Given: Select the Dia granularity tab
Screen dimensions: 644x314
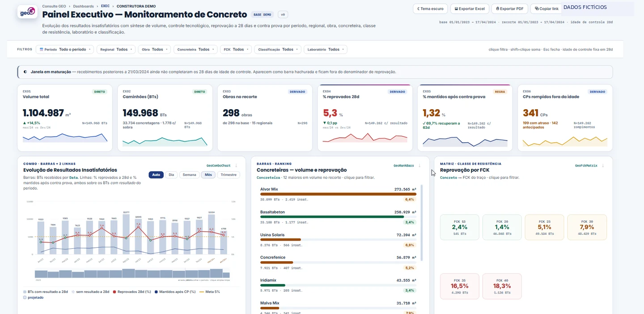Looking at the screenshot, I should 171,175.
